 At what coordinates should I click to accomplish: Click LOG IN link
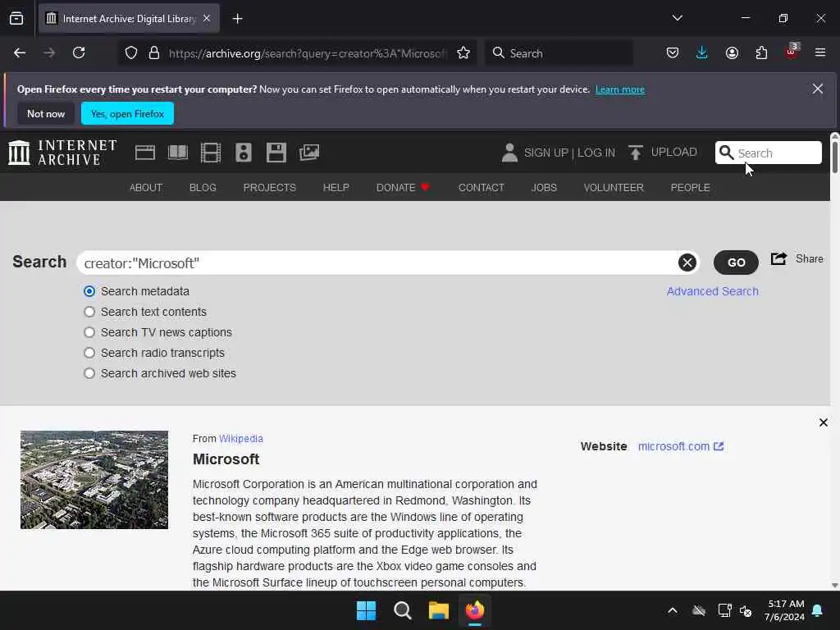(596, 153)
